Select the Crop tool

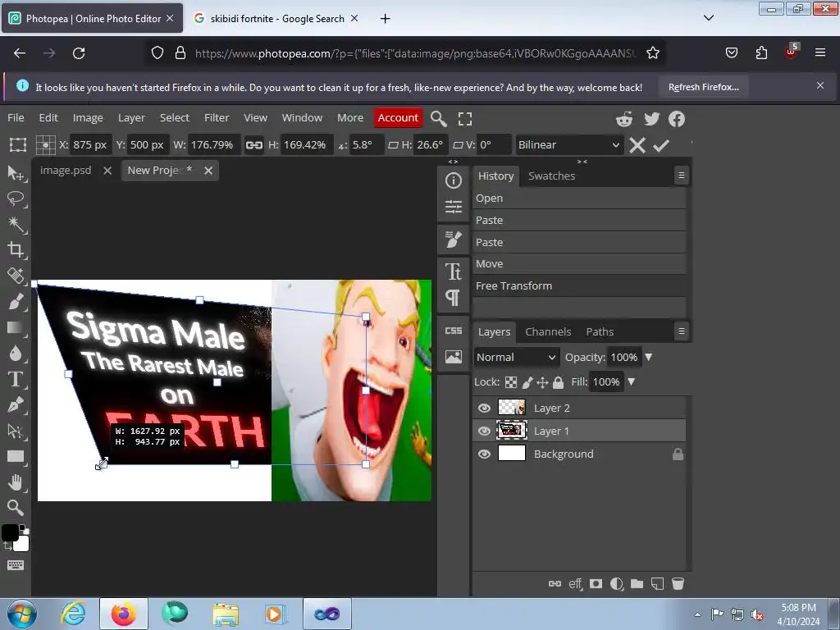point(16,249)
